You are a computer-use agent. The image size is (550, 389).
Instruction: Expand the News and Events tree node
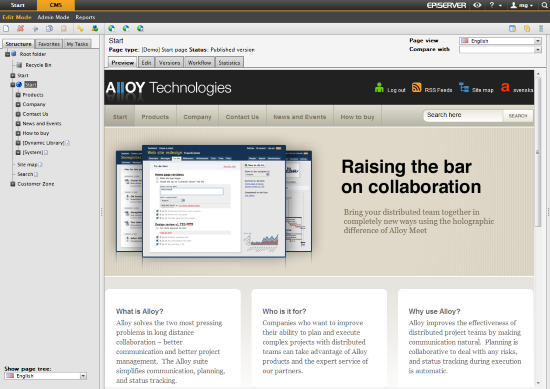pyautogui.click(x=18, y=123)
